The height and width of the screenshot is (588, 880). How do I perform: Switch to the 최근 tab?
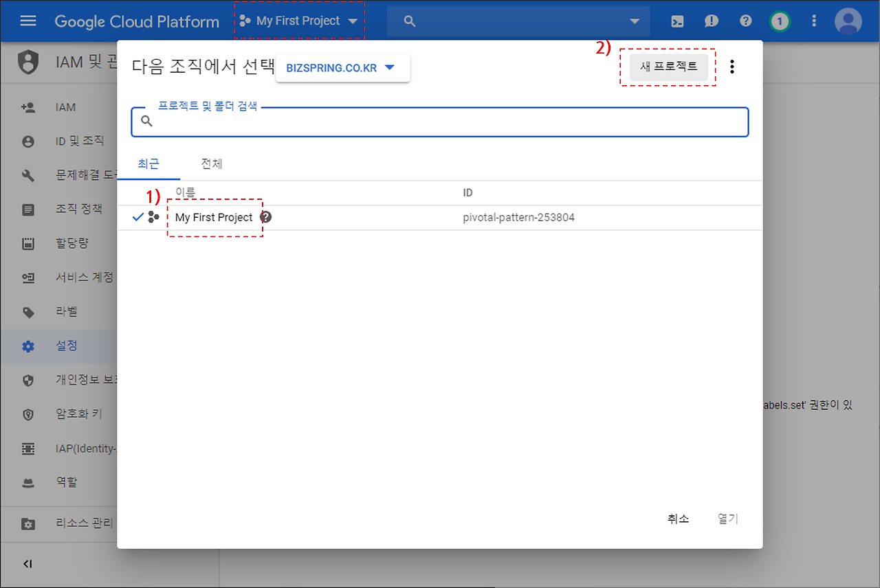pyautogui.click(x=148, y=163)
